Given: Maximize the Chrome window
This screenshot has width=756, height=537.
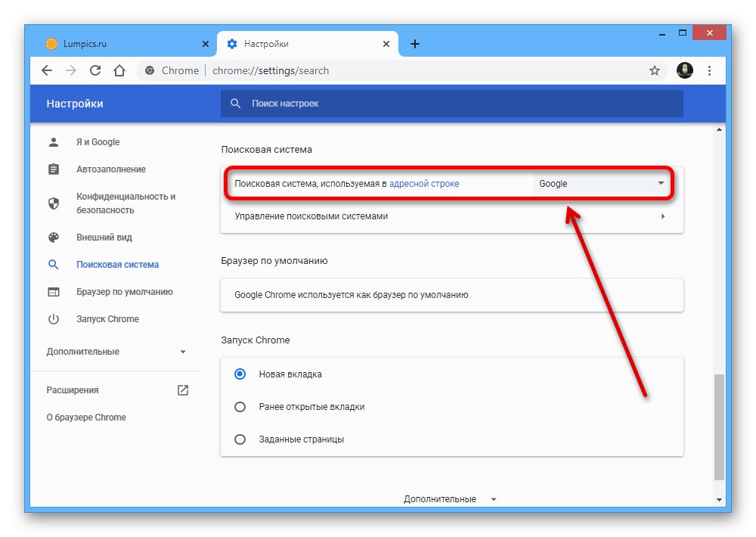Looking at the screenshot, I should 682,33.
